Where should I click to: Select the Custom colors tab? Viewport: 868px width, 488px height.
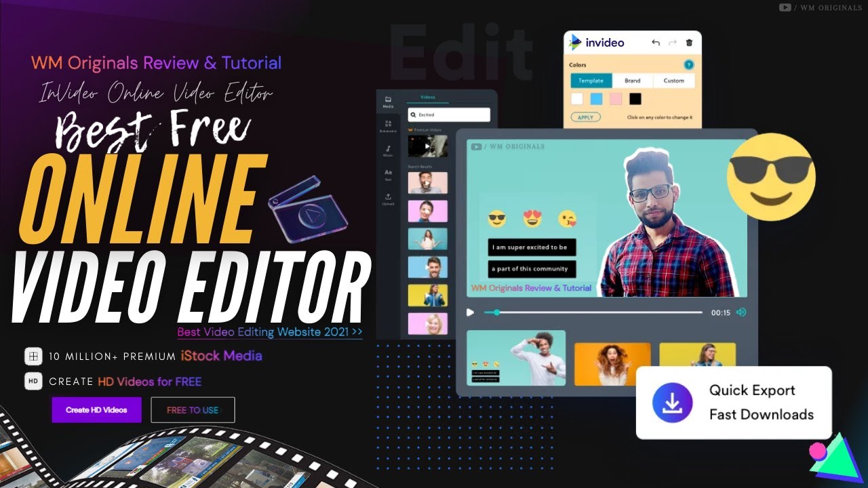tap(673, 81)
